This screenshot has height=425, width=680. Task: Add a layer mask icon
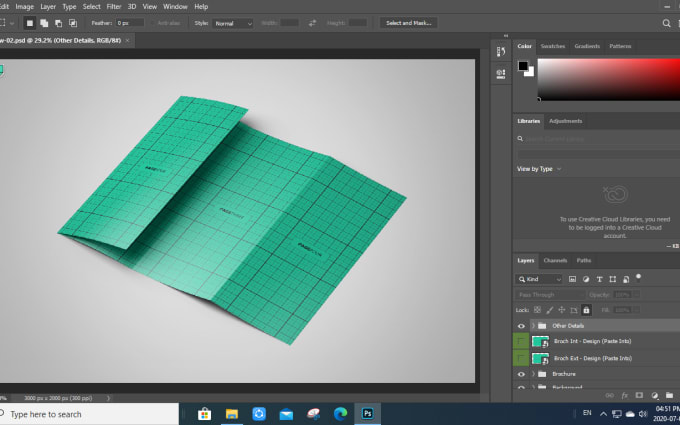point(639,395)
